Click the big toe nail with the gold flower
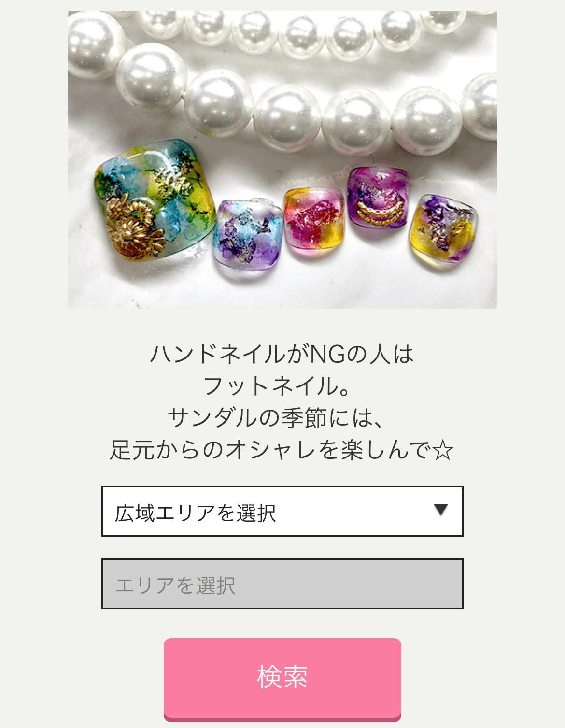565x728 pixels. [x=155, y=200]
